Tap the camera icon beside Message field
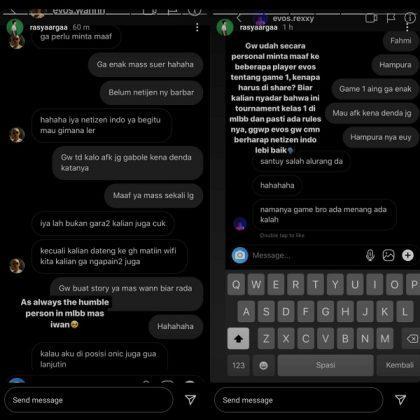420x420 pixels. coord(240,255)
